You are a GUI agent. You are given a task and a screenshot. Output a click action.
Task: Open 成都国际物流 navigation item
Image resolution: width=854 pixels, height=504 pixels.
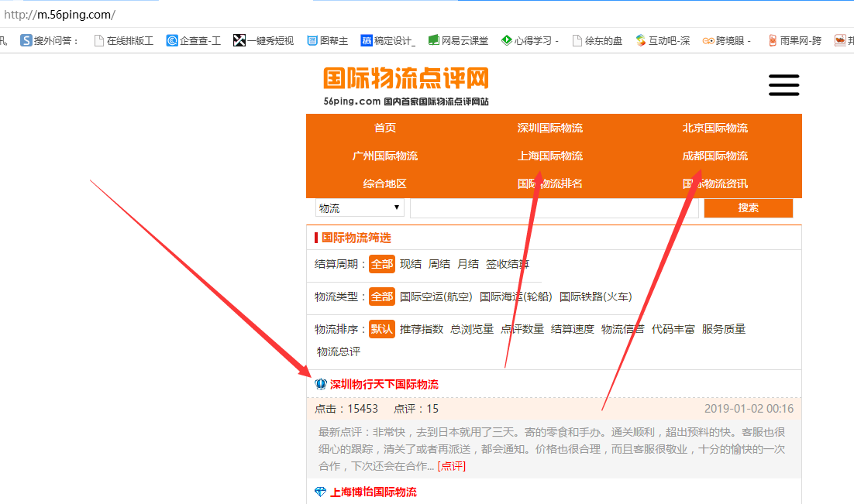click(x=715, y=156)
